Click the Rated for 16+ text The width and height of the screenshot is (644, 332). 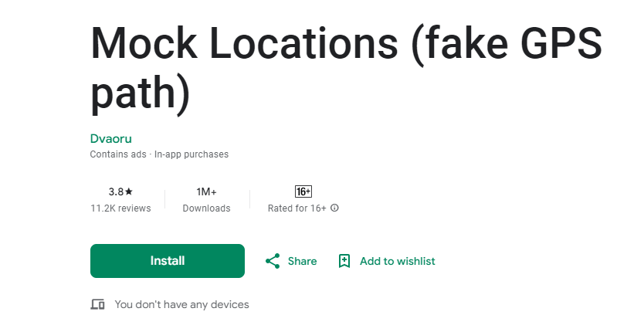point(297,208)
